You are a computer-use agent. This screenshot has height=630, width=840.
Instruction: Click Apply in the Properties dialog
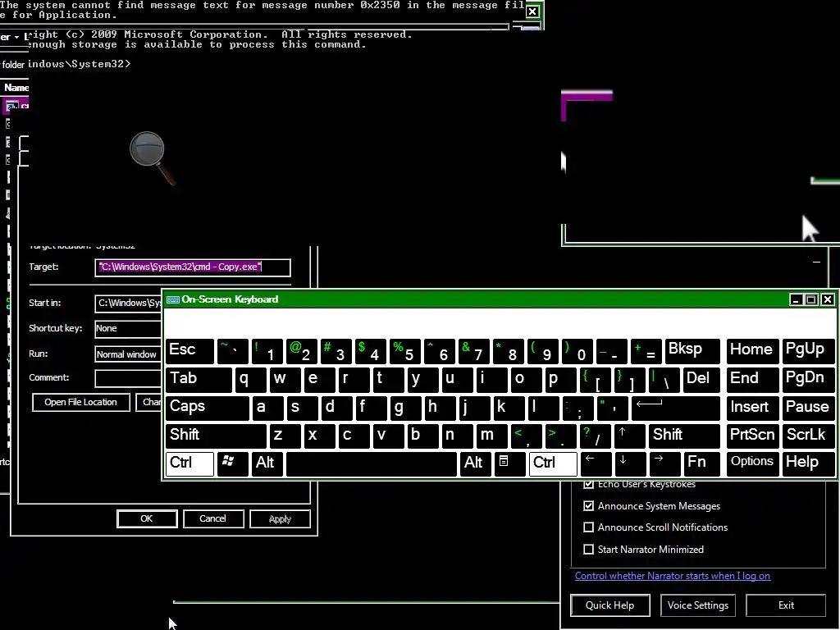click(x=281, y=518)
